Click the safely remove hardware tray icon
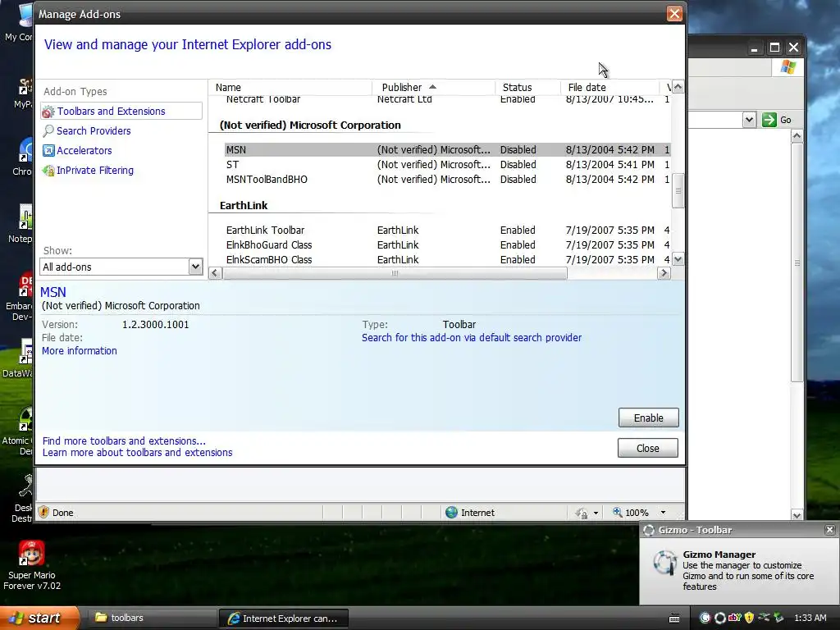Viewport: 840px width, 630px height. click(x=778, y=618)
